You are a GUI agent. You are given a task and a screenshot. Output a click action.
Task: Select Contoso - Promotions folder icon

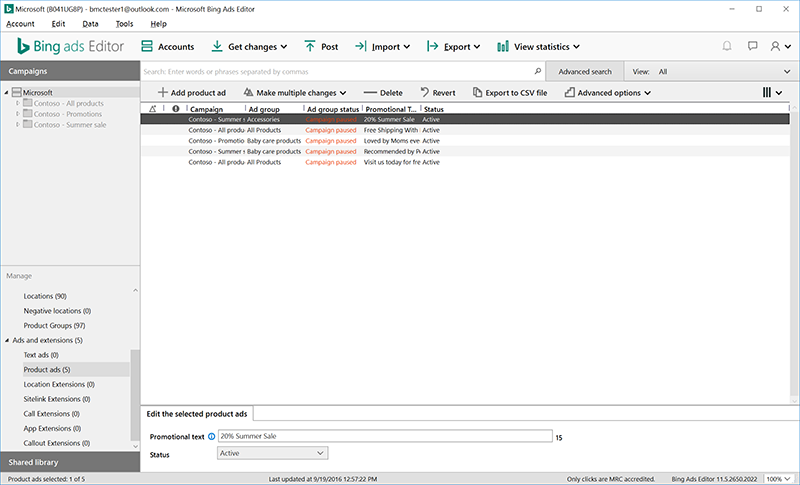28,114
